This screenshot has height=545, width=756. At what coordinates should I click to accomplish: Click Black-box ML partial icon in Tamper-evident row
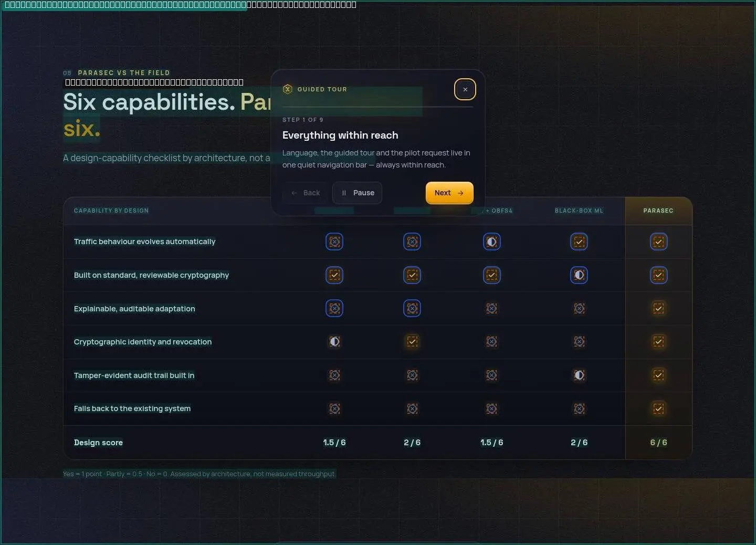(579, 375)
